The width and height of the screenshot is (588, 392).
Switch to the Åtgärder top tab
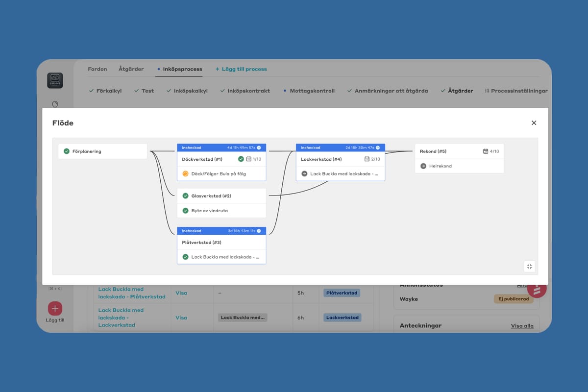tap(131, 69)
